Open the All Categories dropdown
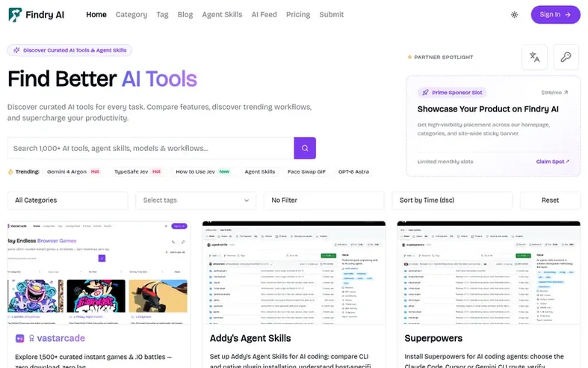Screen dimensions: 588x368 coord(68,200)
